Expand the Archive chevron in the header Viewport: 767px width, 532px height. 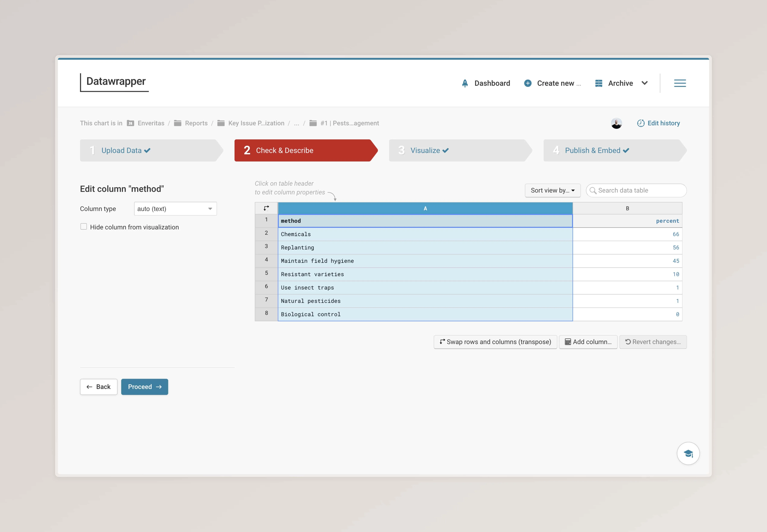(x=644, y=83)
